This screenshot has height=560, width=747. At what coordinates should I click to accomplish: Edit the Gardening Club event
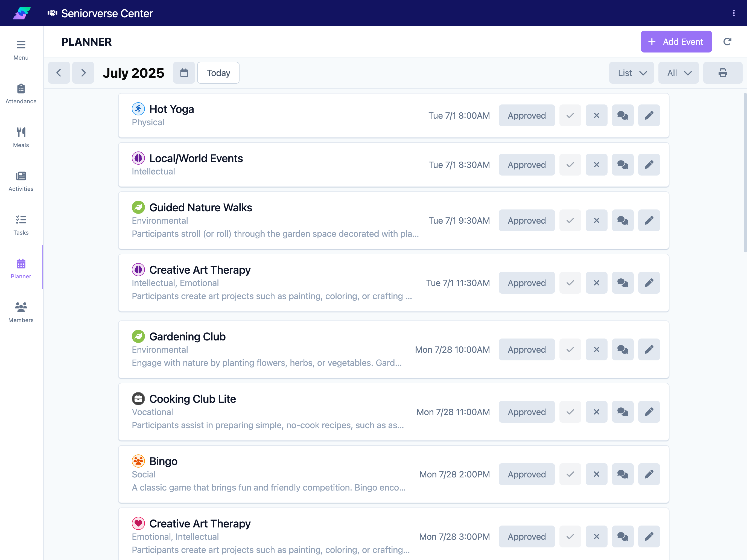[x=649, y=349]
